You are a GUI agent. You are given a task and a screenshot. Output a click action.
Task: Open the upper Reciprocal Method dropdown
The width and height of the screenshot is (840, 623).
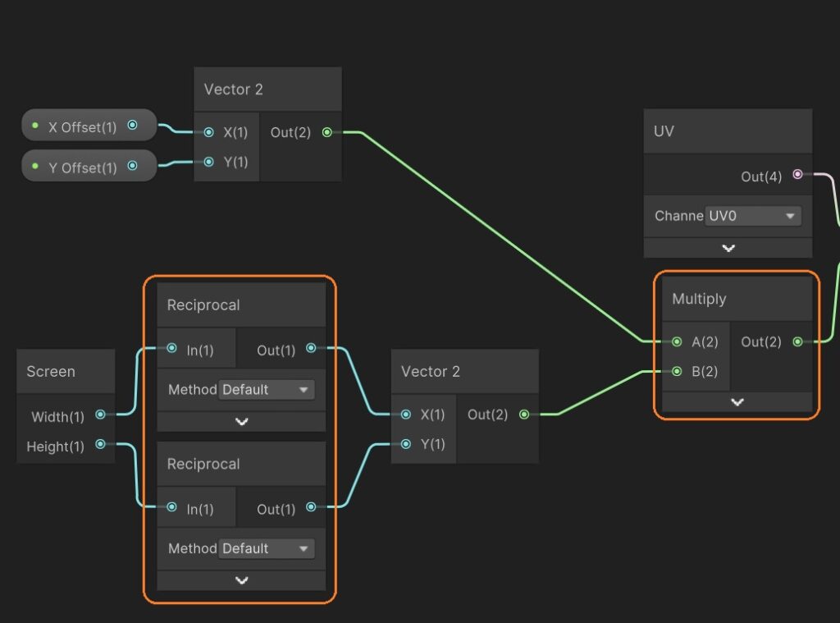click(267, 390)
